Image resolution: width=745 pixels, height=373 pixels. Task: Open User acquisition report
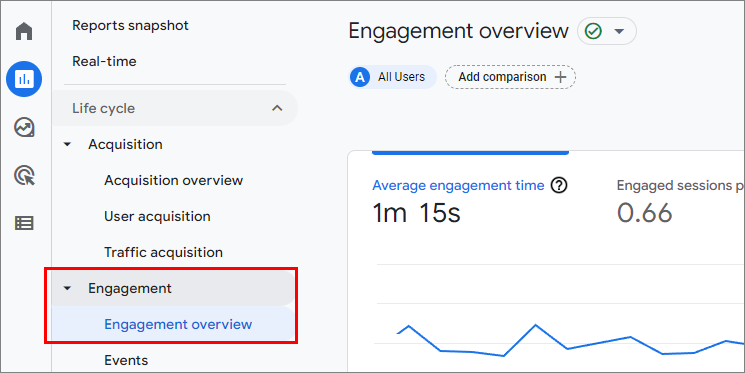[x=157, y=216]
